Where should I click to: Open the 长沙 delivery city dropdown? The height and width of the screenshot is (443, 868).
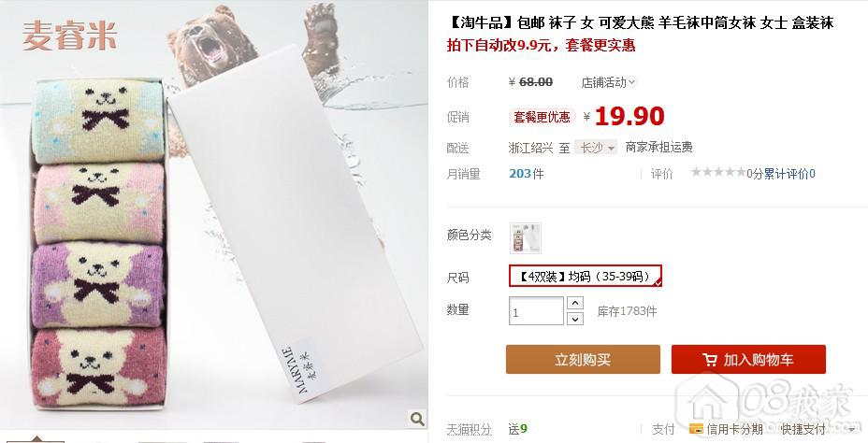[x=595, y=148]
